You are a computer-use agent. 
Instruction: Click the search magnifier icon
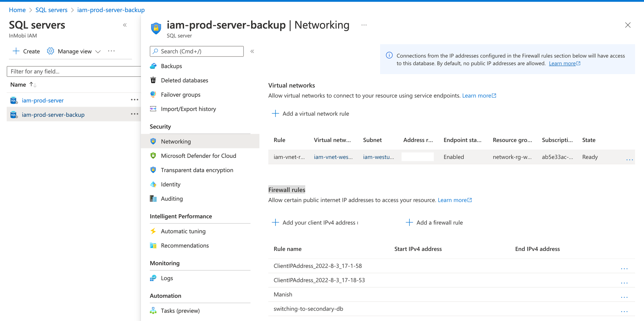click(156, 51)
